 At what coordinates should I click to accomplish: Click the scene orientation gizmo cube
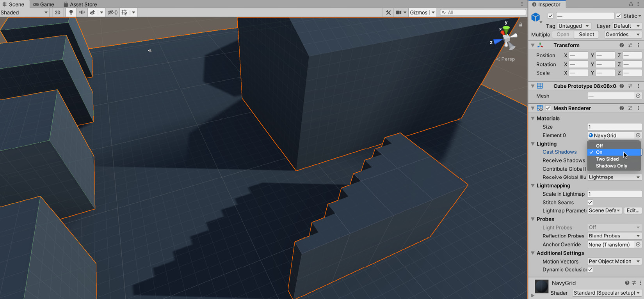point(507,39)
